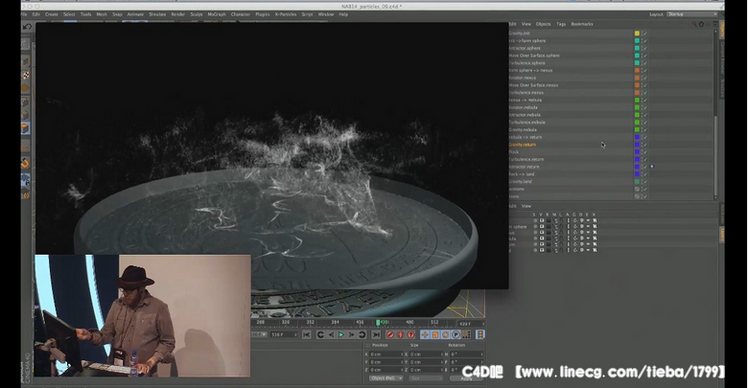Image resolution: width=750 pixels, height=388 pixels.
Task: Select the Texture mode checkered icon
Action: (26, 75)
